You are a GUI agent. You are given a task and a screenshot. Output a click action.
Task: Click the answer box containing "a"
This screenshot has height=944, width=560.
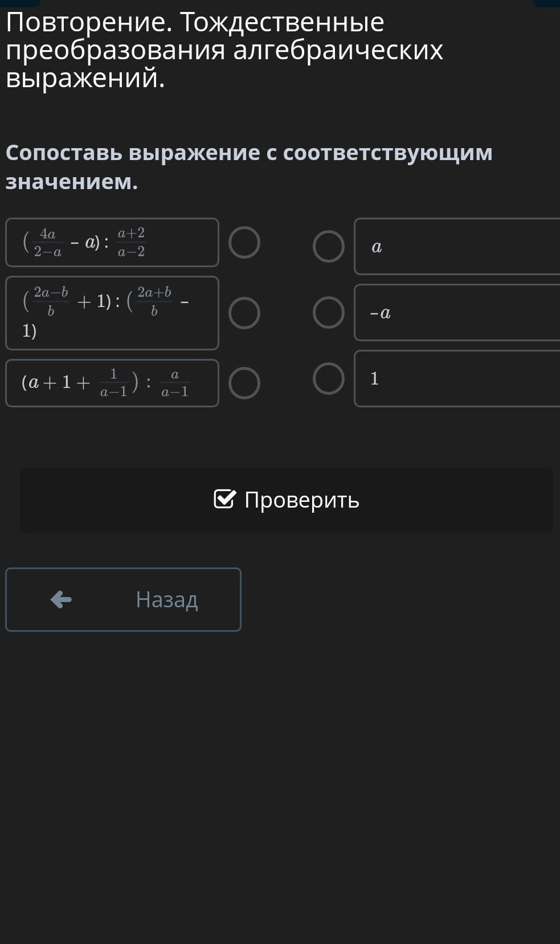point(457,246)
